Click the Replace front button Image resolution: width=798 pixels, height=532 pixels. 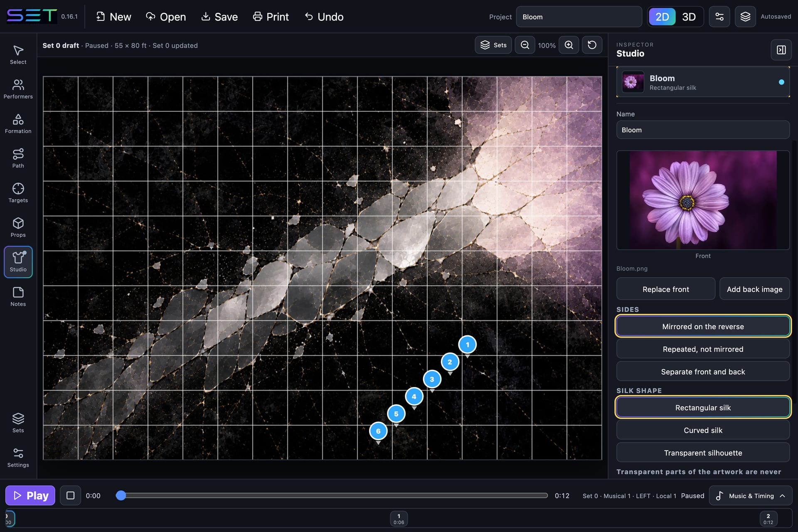point(665,289)
